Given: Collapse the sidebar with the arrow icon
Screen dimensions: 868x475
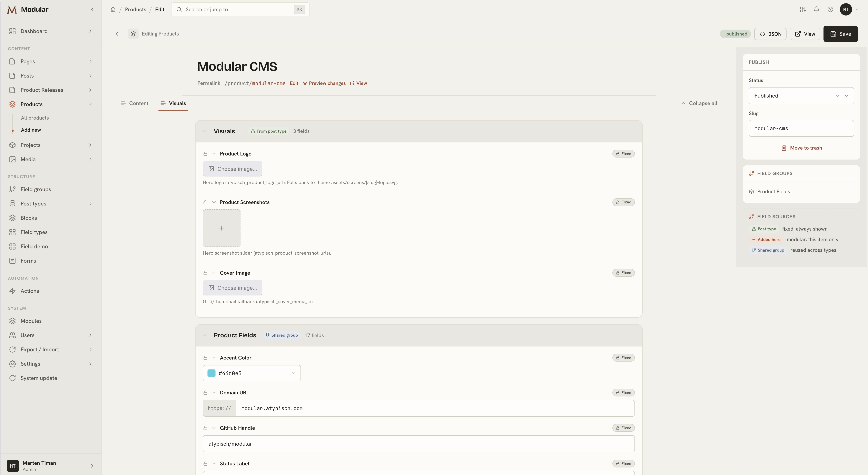Looking at the screenshot, I should click(92, 9).
